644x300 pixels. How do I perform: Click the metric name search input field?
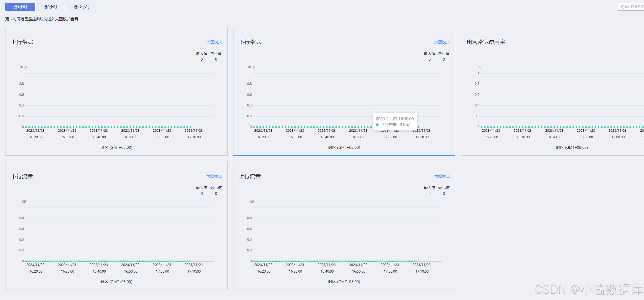631,7
